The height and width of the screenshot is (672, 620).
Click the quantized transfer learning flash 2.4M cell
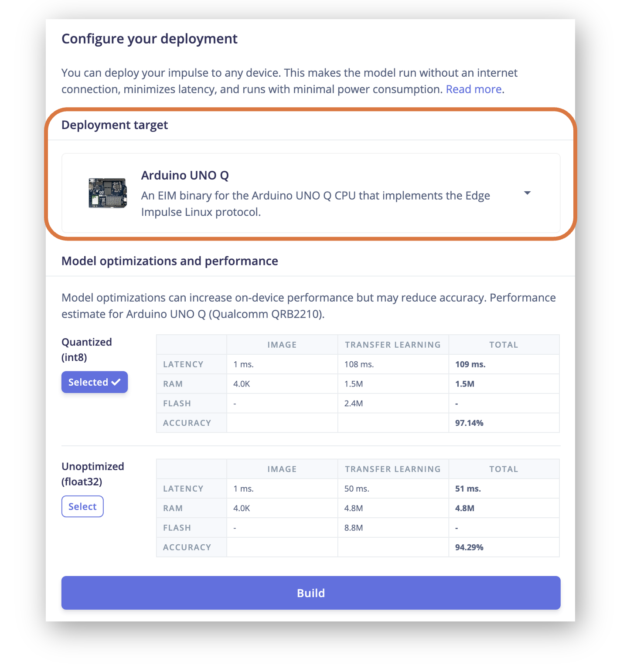393,404
